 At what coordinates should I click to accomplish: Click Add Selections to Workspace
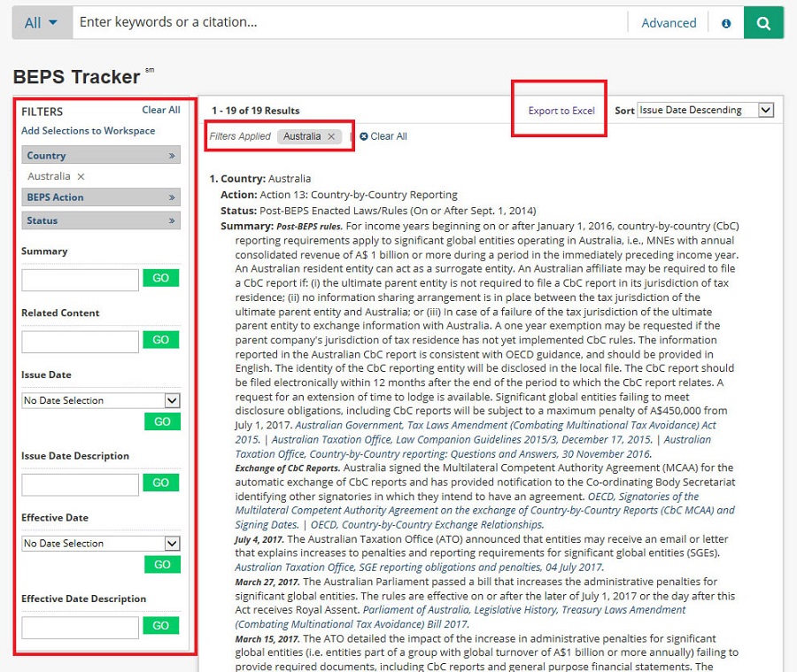[88, 131]
